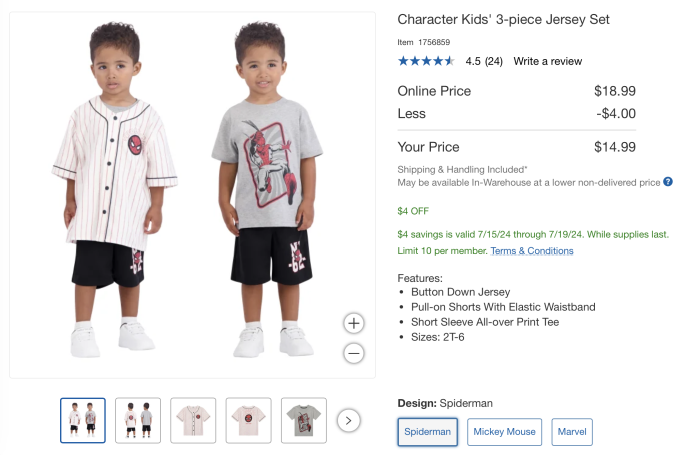Choose the Mickey Mouse design

coord(504,432)
